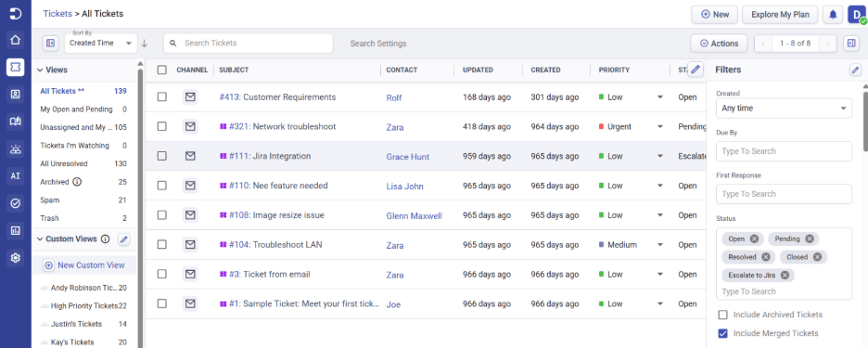The height and width of the screenshot is (348, 868).
Task: Open Reports chart icon in the sidebar
Action: click(x=16, y=230)
